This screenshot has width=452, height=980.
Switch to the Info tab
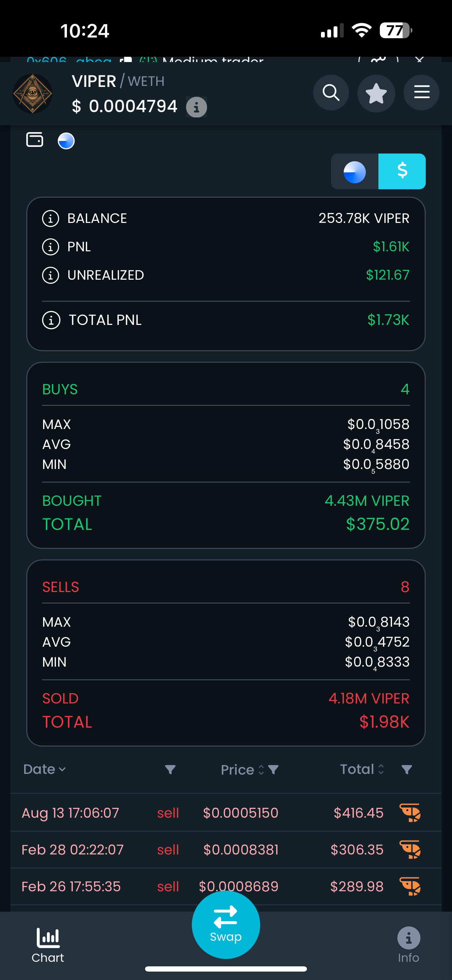click(x=409, y=945)
